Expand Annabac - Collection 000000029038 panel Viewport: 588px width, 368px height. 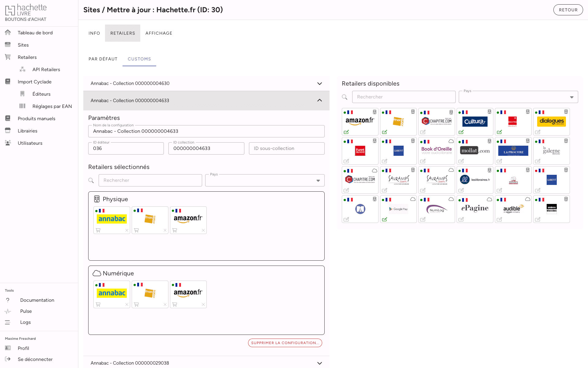[206, 362]
